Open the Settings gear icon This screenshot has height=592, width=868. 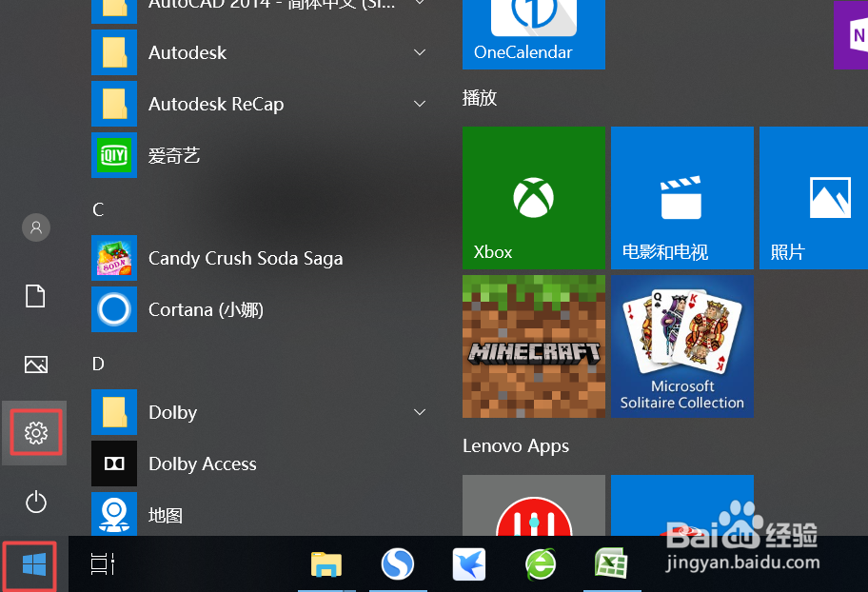pyautogui.click(x=36, y=432)
